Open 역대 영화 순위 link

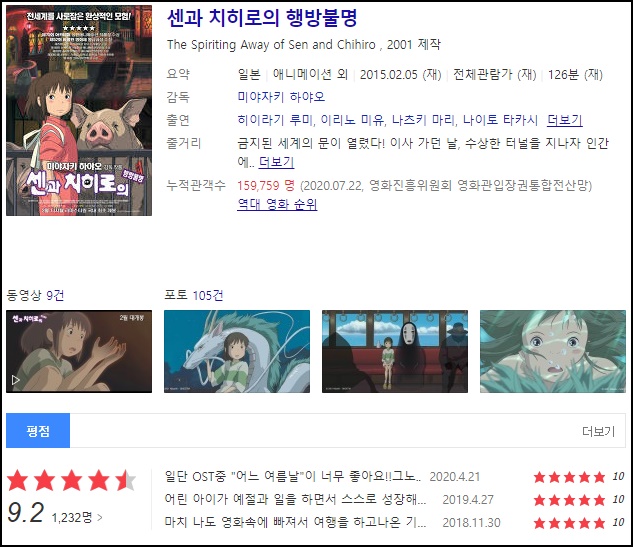click(277, 204)
